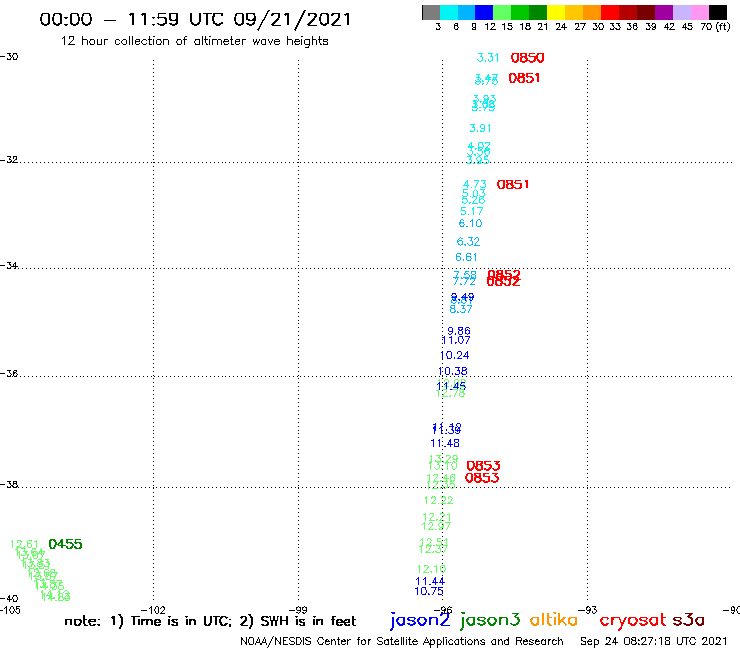Click the NOAA/NESDIS Center credit line
The image size is (740, 650).
click(x=402, y=641)
